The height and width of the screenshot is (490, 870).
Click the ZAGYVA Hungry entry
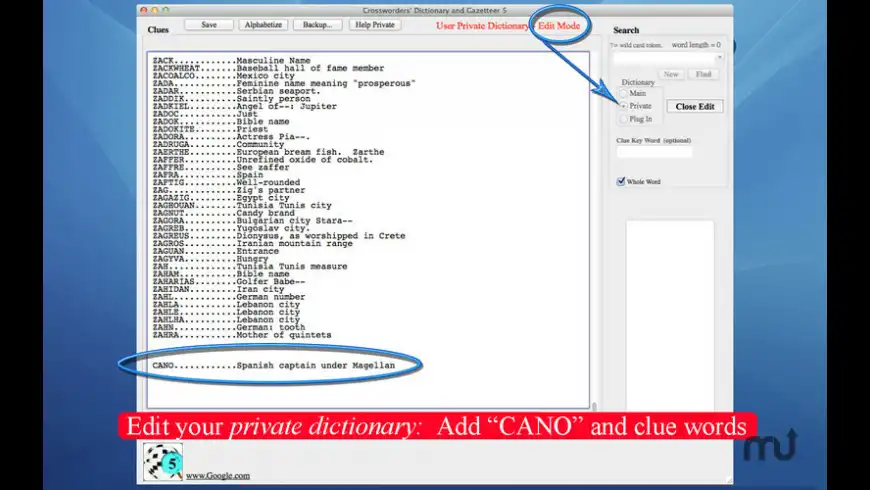coord(210,259)
